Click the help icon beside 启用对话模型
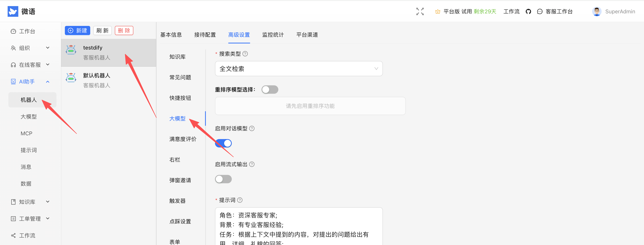Screen dimensions: 644x245 click(x=252, y=128)
